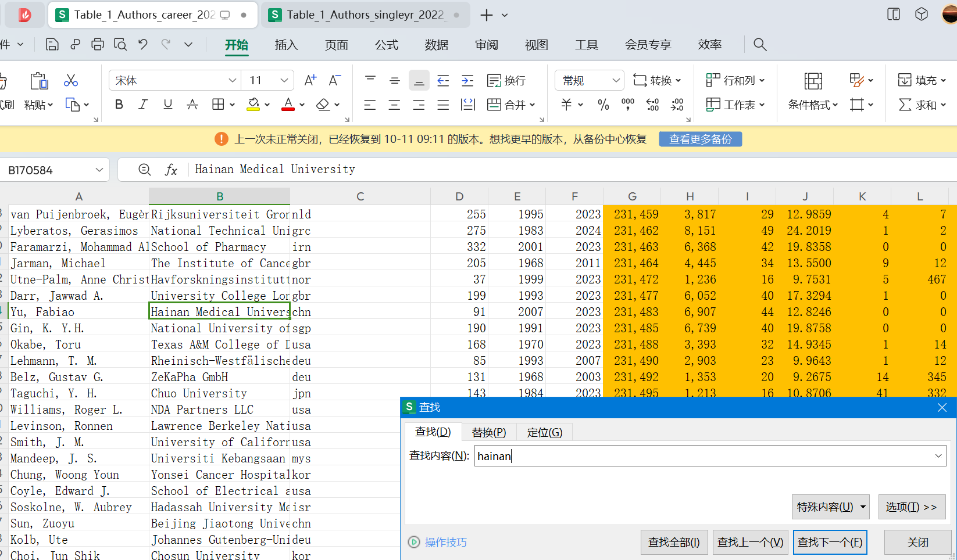The width and height of the screenshot is (957, 560).
Task: Select cell containing Yonsei Cancer Hospital
Action: point(220,475)
